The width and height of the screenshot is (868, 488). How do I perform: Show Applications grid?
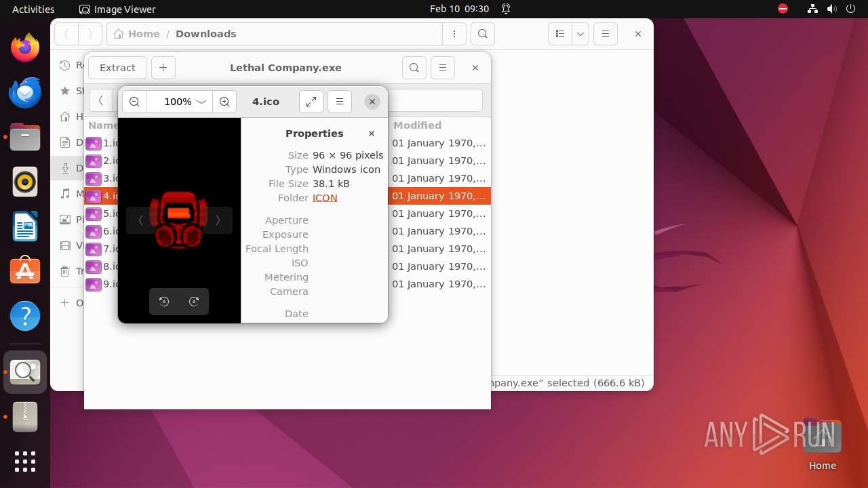point(25,462)
